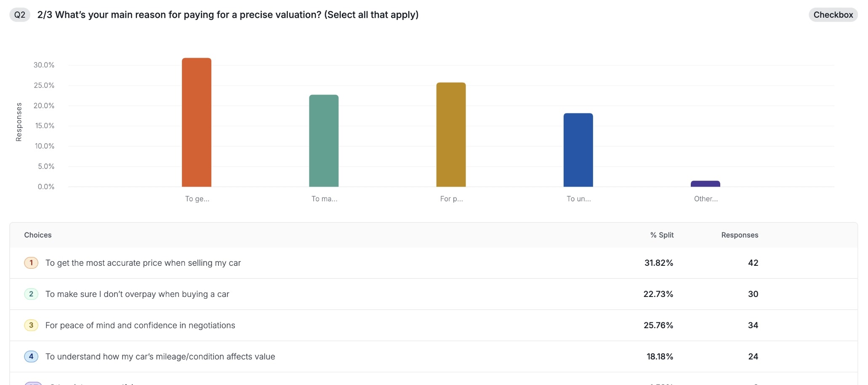Click the 'To ge...' x-axis label
The image size is (868, 385).
(197, 199)
